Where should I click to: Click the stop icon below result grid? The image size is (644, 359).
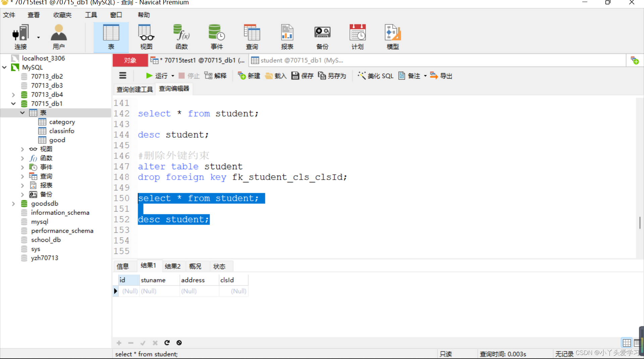[x=179, y=343]
